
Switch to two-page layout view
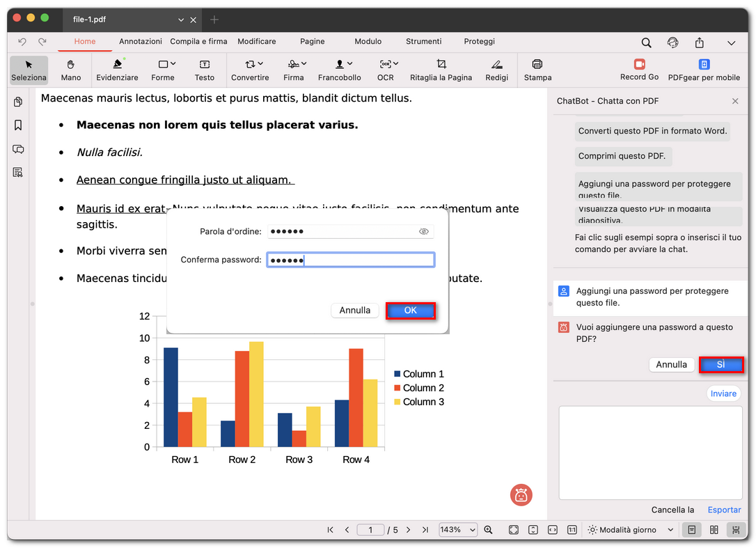tap(712, 530)
